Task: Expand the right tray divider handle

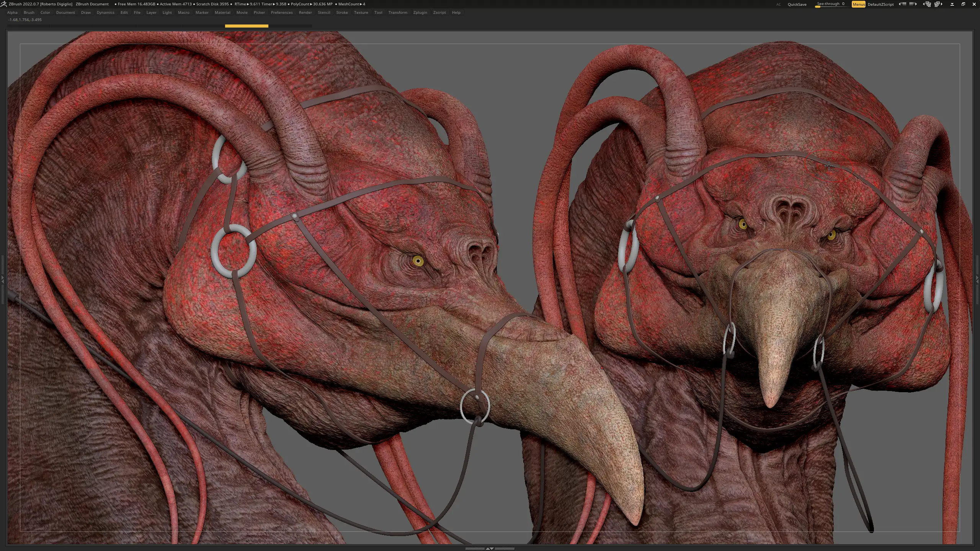Action: pyautogui.click(x=977, y=280)
